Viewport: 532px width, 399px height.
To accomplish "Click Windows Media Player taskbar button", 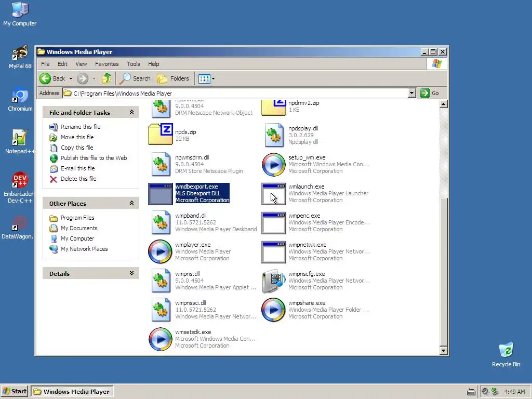I will (x=72, y=392).
